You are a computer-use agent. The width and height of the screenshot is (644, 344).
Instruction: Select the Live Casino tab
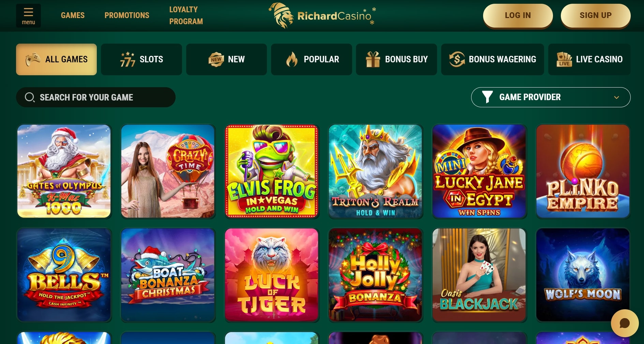[x=589, y=59]
